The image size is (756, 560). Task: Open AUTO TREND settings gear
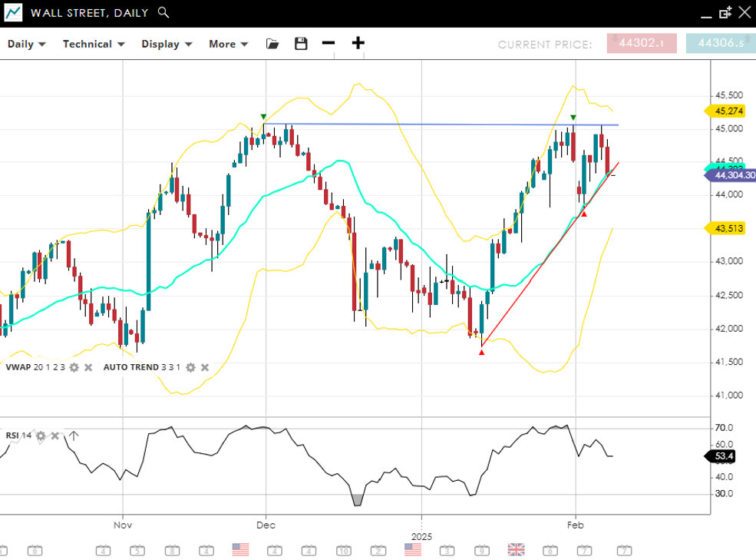pyautogui.click(x=190, y=367)
